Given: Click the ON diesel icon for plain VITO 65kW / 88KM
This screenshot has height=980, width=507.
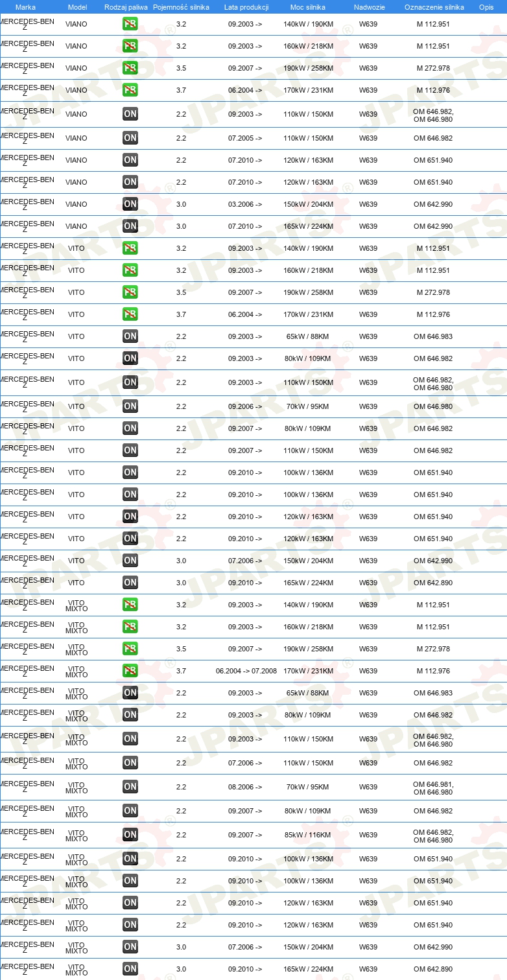Looking at the screenshot, I should pyautogui.click(x=130, y=336).
